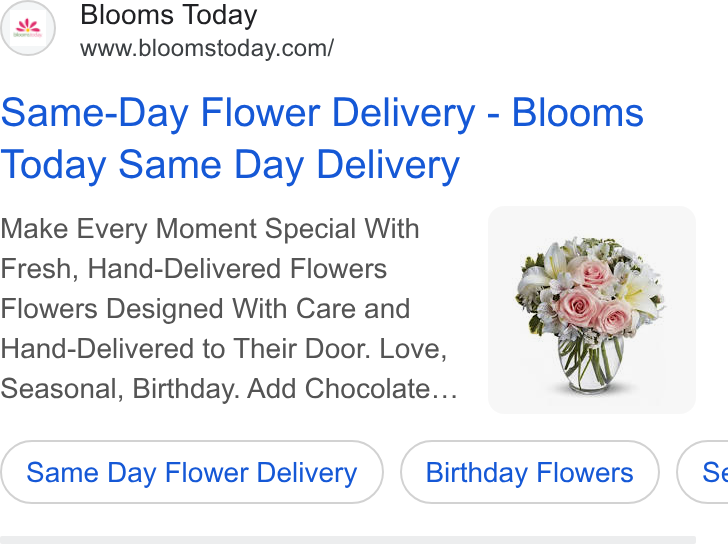
Task: Open the pink rose bouquet thumbnail
Action: click(x=592, y=310)
